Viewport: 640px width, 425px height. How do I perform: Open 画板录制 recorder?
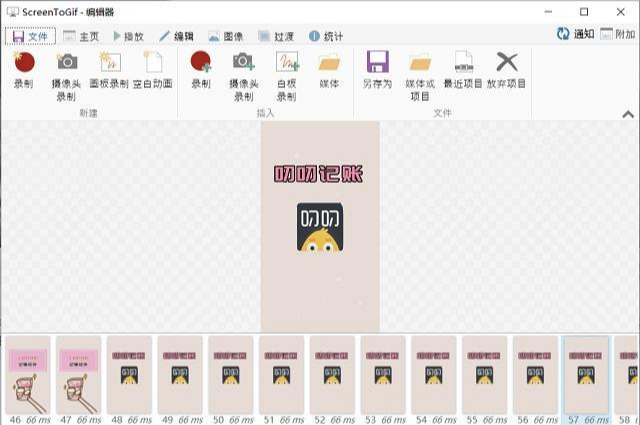coord(109,70)
